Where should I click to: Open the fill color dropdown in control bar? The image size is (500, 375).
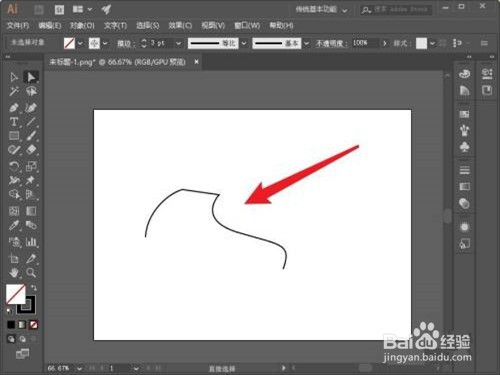coord(80,43)
